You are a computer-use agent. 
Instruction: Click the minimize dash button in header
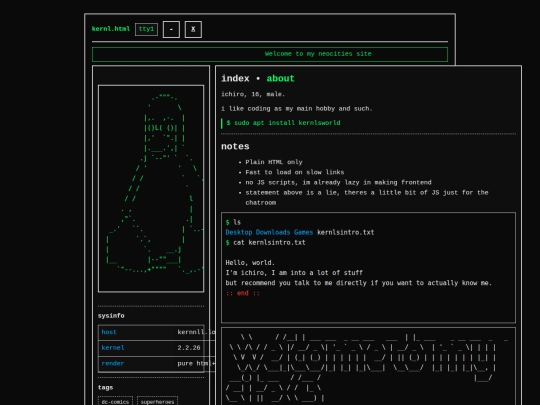(x=171, y=30)
